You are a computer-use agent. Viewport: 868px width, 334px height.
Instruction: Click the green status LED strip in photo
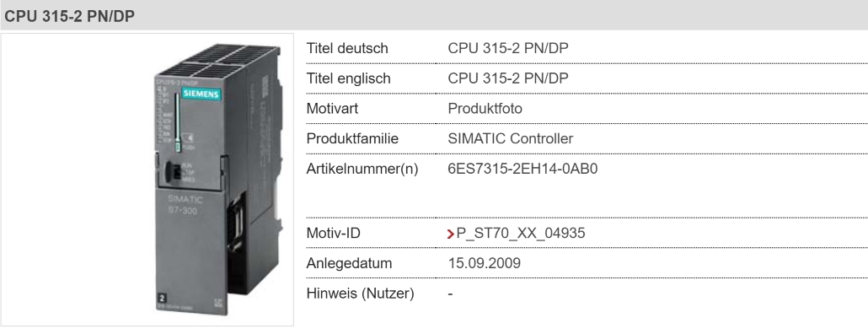(177, 122)
